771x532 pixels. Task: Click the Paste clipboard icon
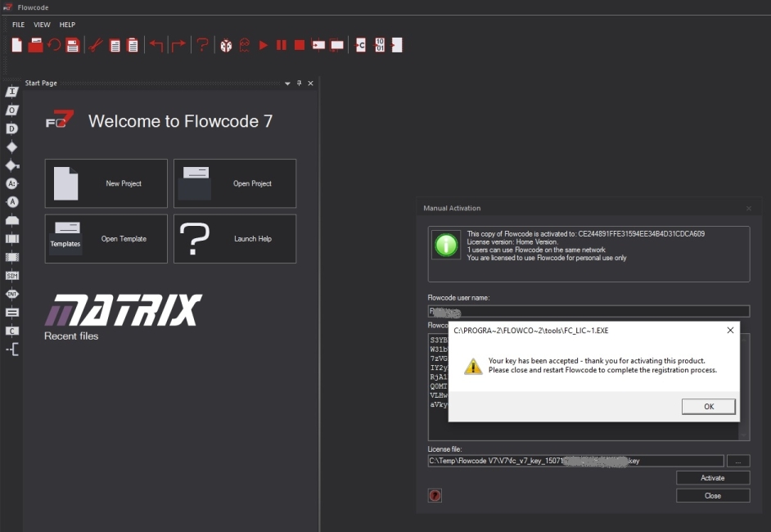133,45
